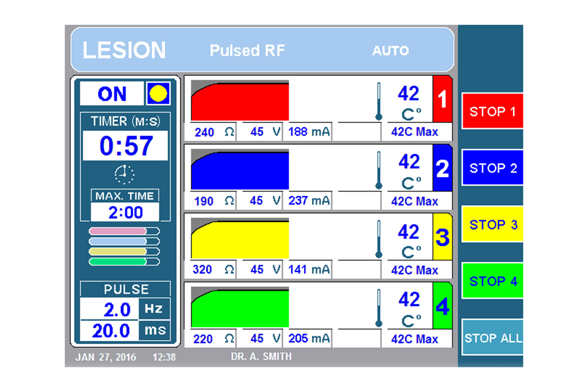Click the channel 1 thermometer icon
The width and height of the screenshot is (588, 392).
point(379,102)
